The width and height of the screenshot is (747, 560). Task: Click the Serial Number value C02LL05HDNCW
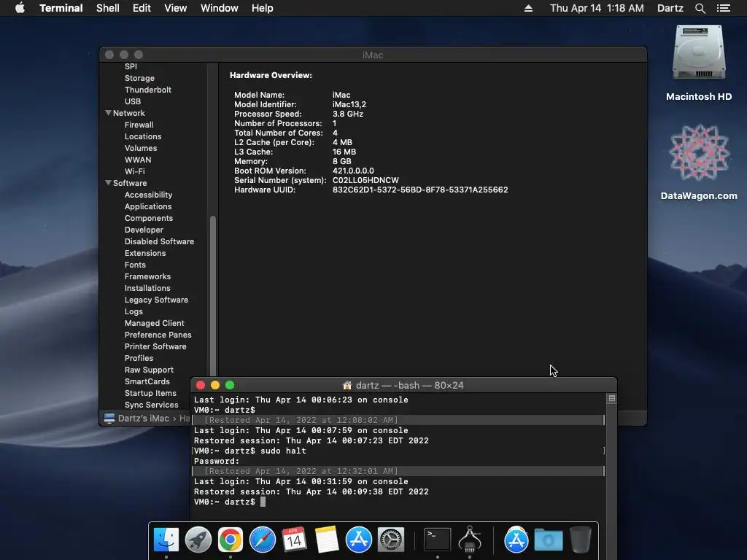[x=365, y=180]
